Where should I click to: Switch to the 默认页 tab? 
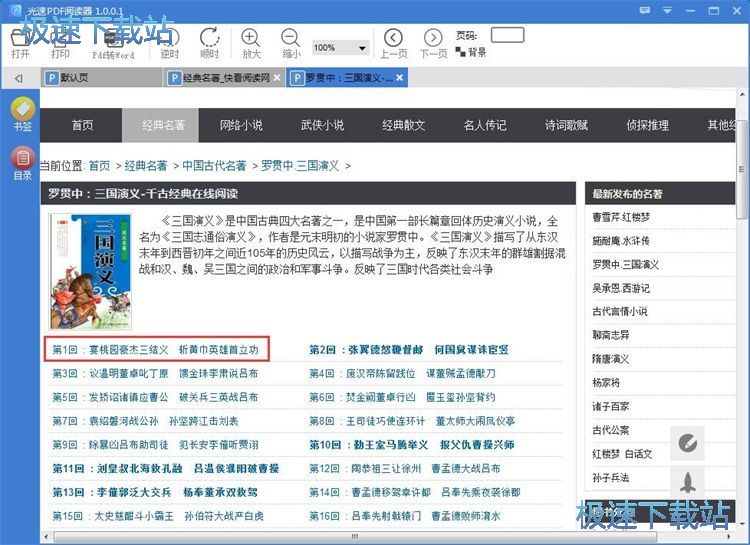101,78
